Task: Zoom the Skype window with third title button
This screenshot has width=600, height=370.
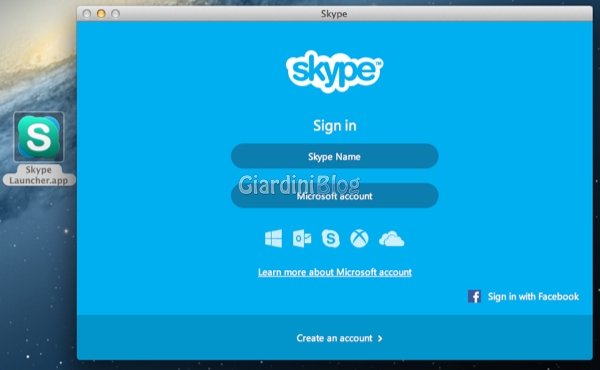Action: [115, 14]
